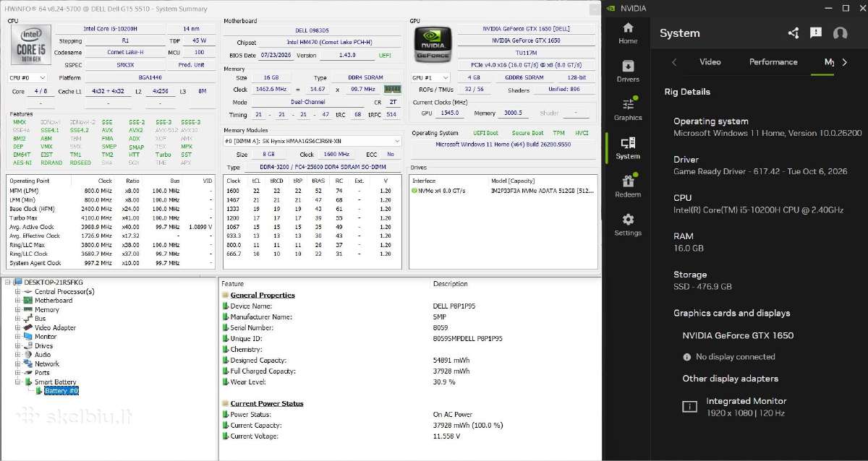Click the memory module icon beside 99.7 MHz

coord(392,89)
